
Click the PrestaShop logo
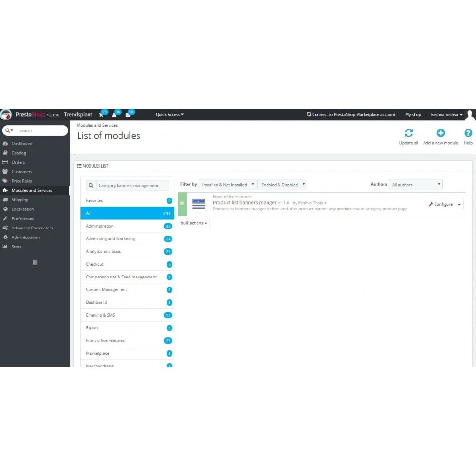click(x=6, y=114)
